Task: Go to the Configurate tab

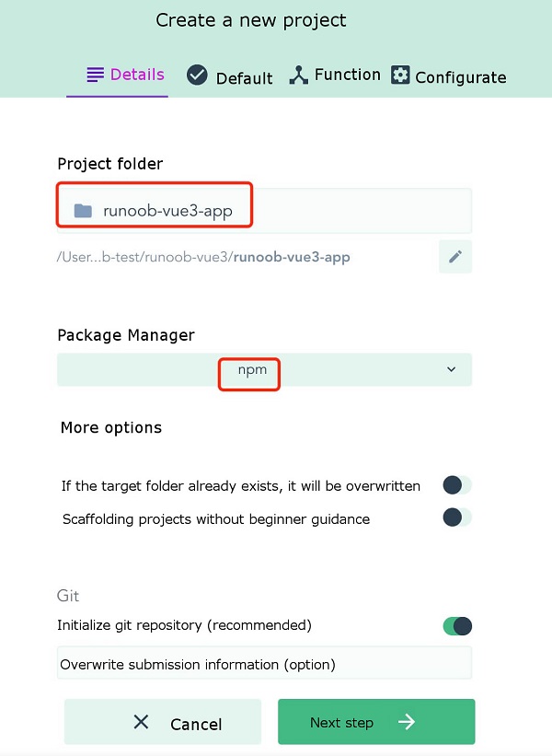Action: pos(460,77)
